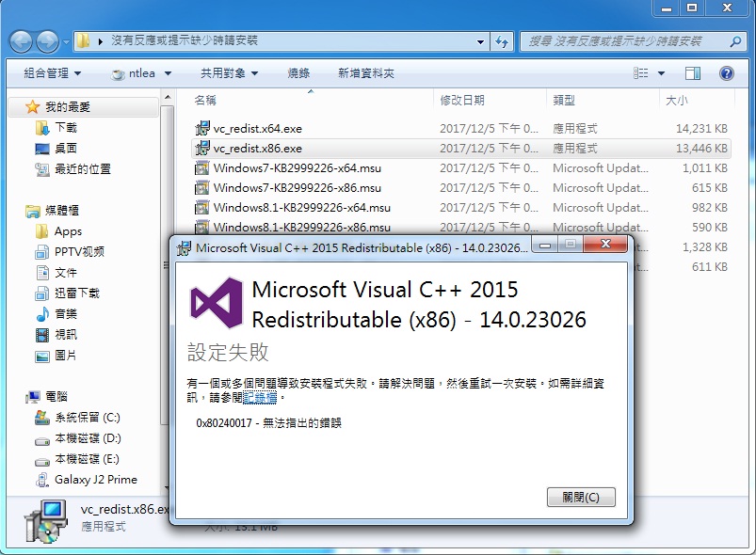The height and width of the screenshot is (555, 756).
Task: Open recent pages dropdown beside Forward arrow
Action: click(66, 42)
